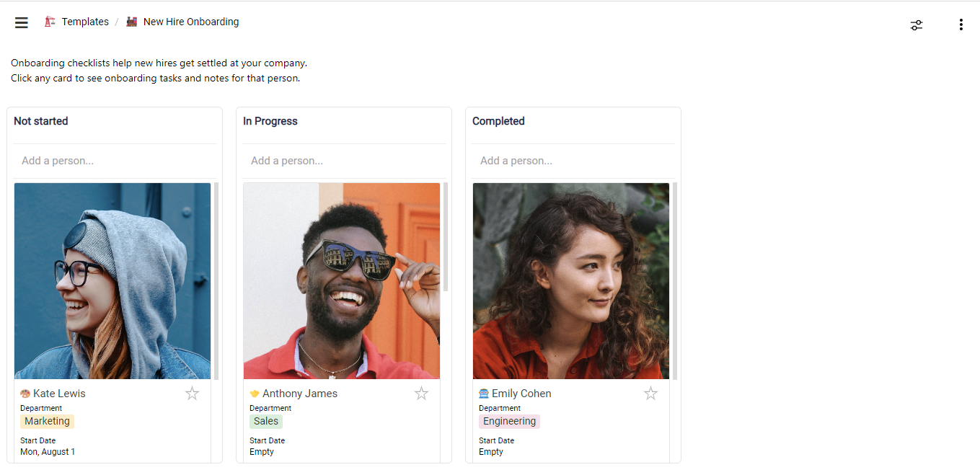Click the pink Engineering department tag
The image size is (980, 475).
point(510,422)
